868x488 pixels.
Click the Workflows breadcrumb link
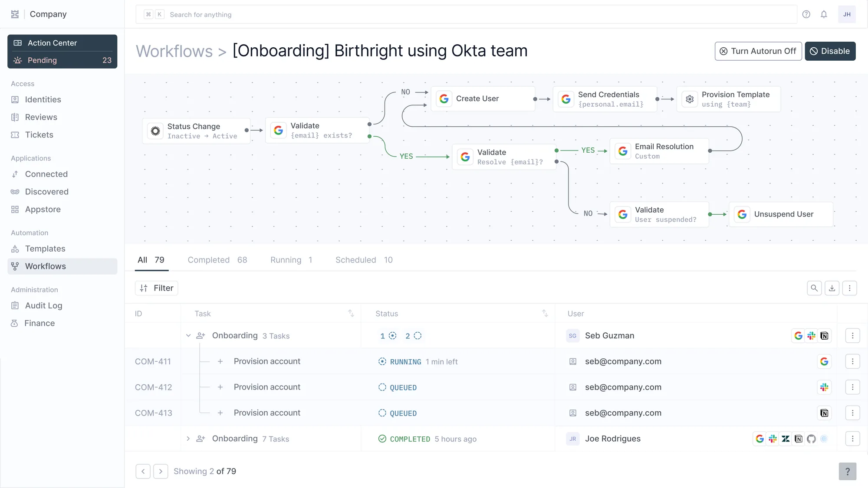(174, 51)
